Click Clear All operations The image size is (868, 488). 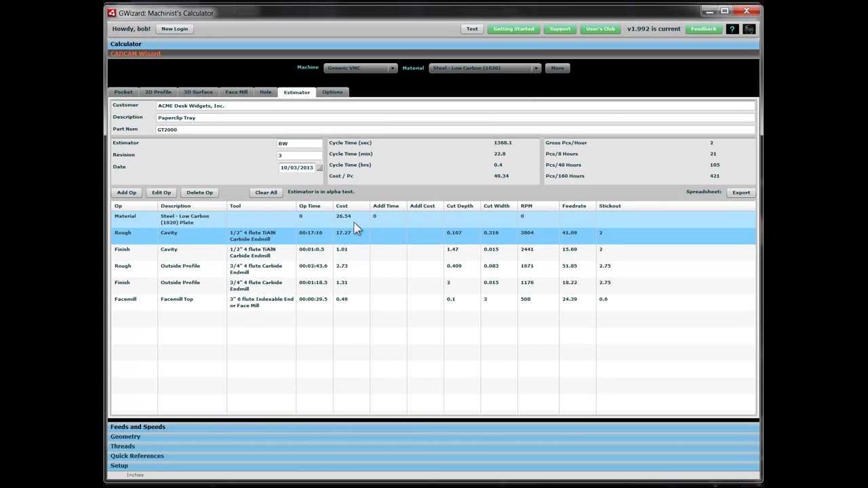coord(266,192)
